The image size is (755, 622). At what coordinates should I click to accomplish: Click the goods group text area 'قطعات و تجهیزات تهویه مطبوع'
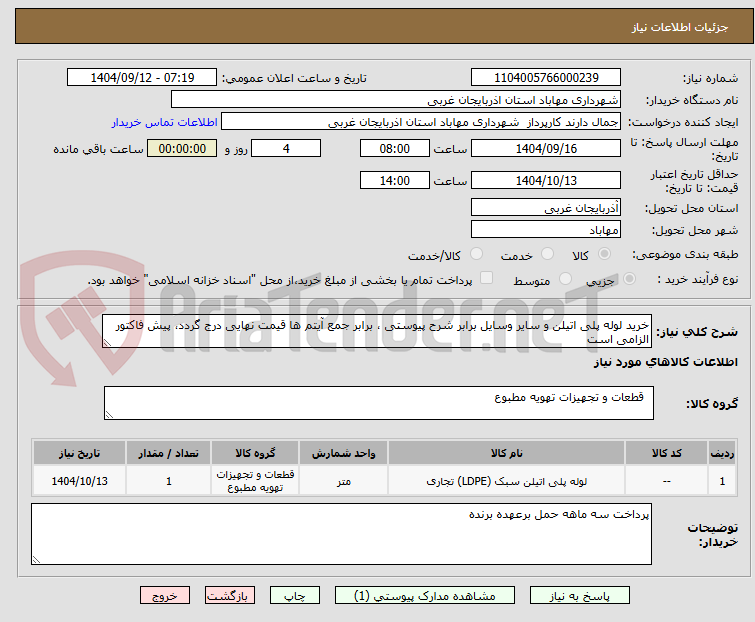click(x=379, y=403)
